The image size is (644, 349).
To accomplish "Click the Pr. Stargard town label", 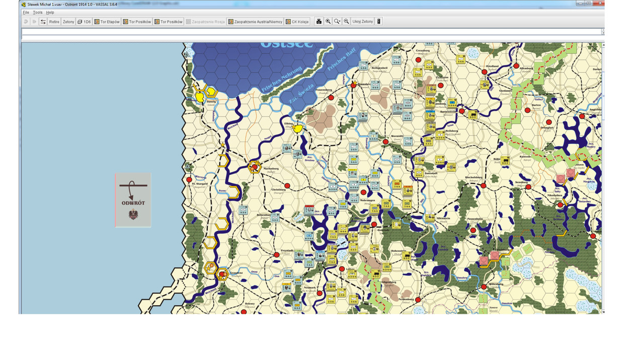I will tap(199, 184).
